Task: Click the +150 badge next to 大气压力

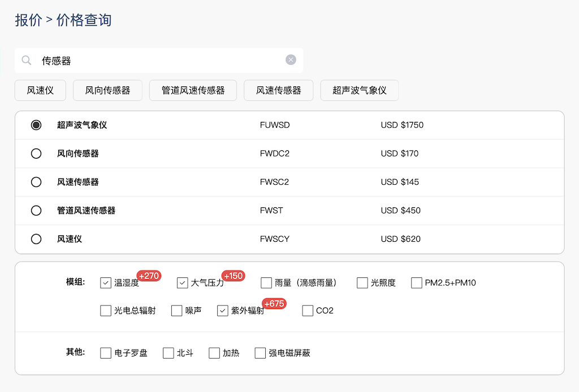Action: 234,276
